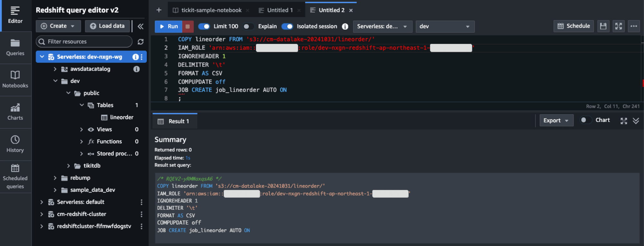Collapse the resource panel with double-chevron icon
644x246 pixels.
pyautogui.click(x=141, y=26)
